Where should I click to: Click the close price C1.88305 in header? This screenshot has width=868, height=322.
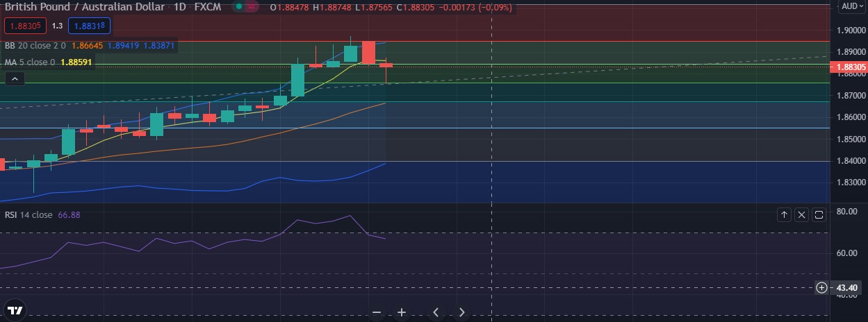[x=416, y=7]
